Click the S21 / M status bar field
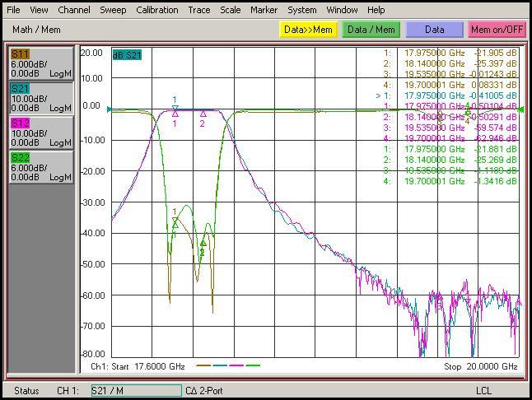This screenshot has height=400, width=532. (137, 390)
